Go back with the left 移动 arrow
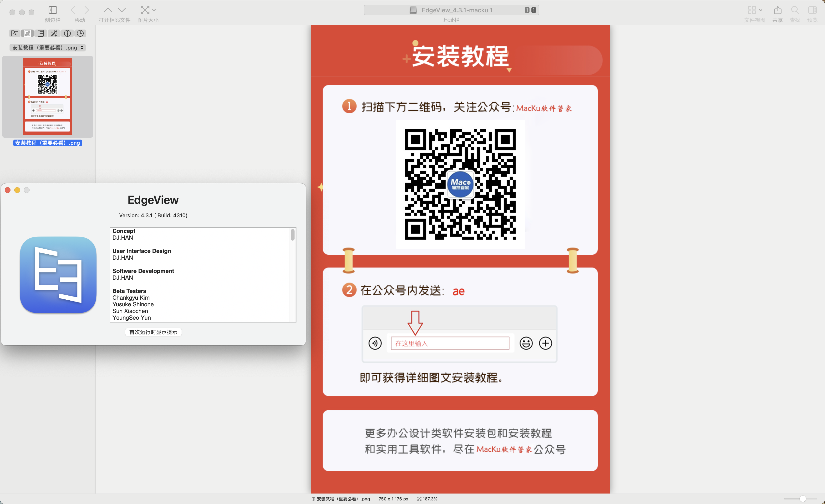This screenshot has height=504, width=825. pyautogui.click(x=73, y=10)
